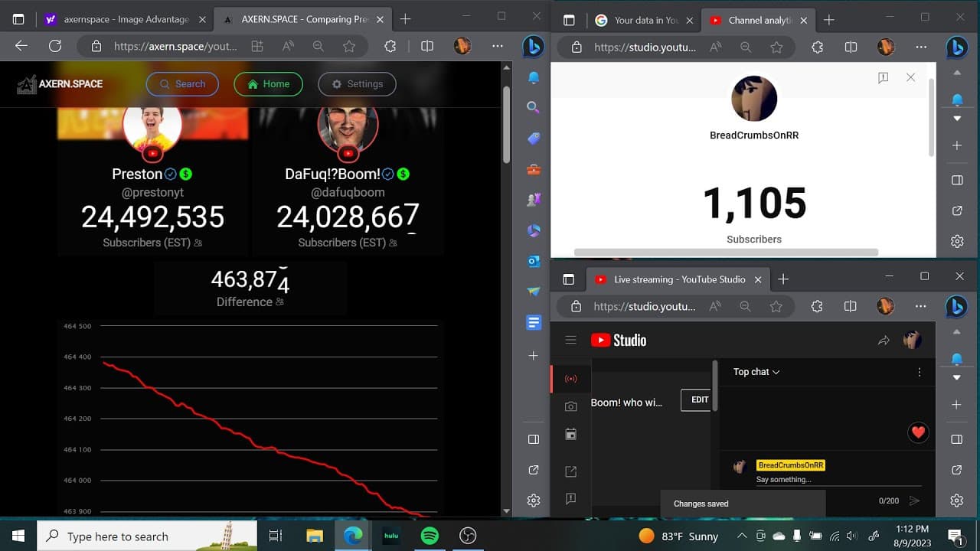The image size is (980, 551).
Task: Open Windows notification center
Action: point(956,536)
